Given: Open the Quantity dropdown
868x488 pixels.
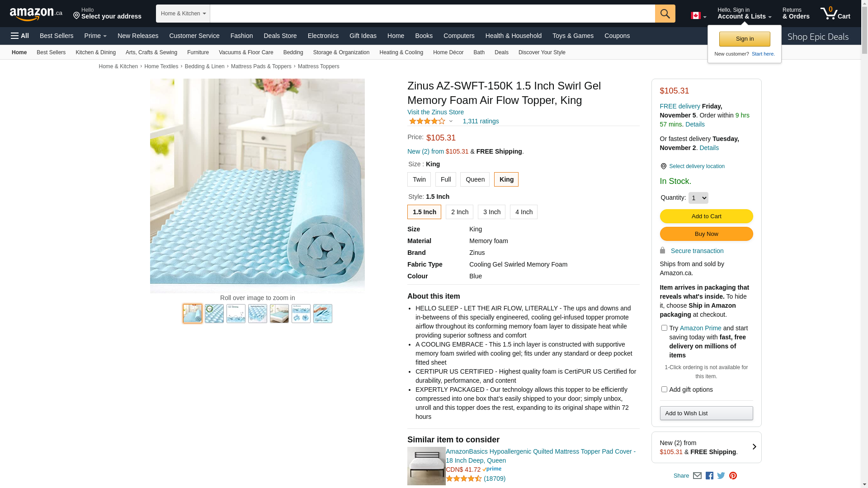Looking at the screenshot, I should (698, 198).
